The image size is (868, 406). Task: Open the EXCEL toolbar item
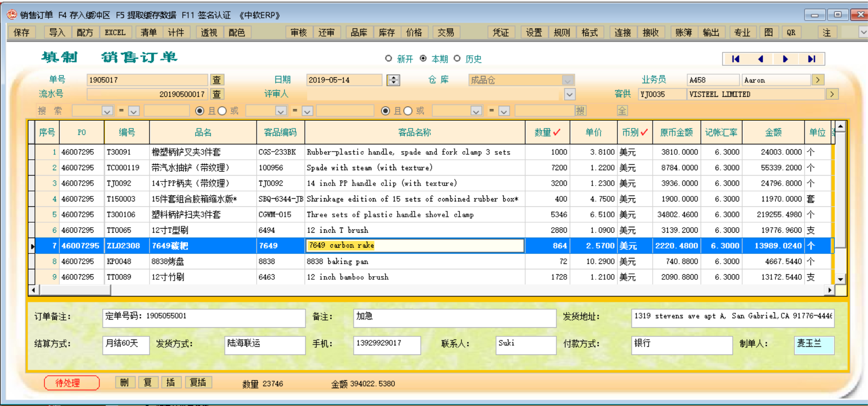click(x=115, y=33)
